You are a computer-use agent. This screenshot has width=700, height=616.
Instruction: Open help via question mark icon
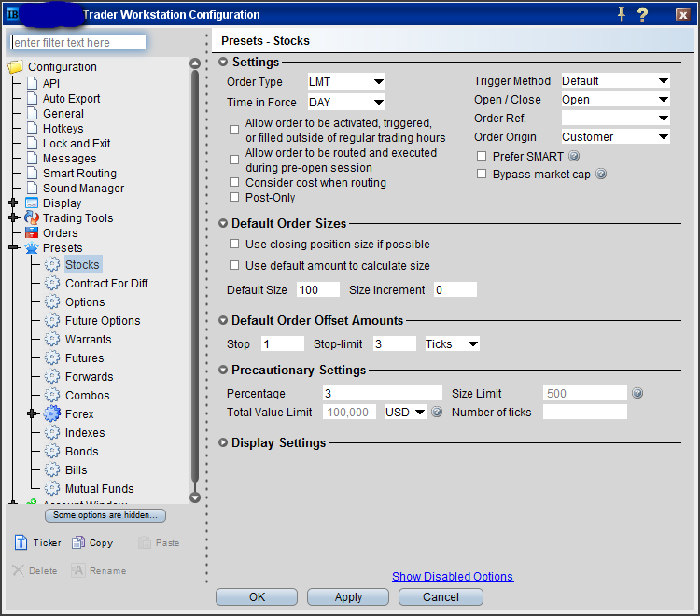point(642,15)
